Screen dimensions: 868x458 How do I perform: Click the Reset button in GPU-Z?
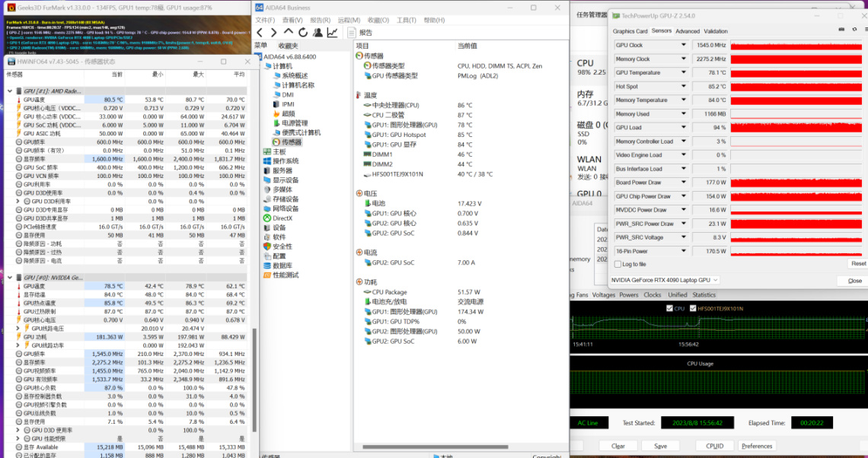858,263
